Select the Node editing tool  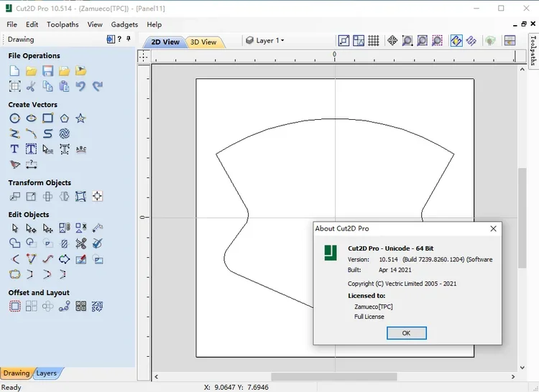[x=31, y=228]
